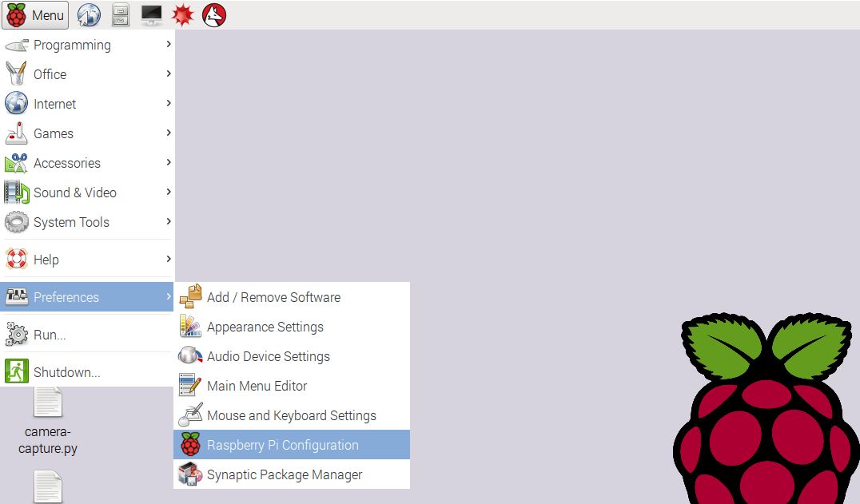Open the Terminal from the taskbar
This screenshot has width=860, height=504.
(150, 14)
